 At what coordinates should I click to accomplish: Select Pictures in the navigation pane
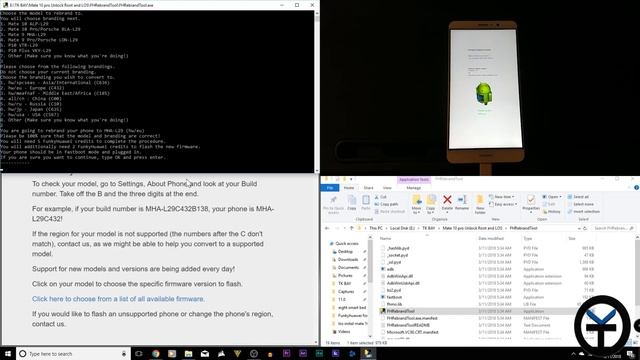tap(345, 276)
